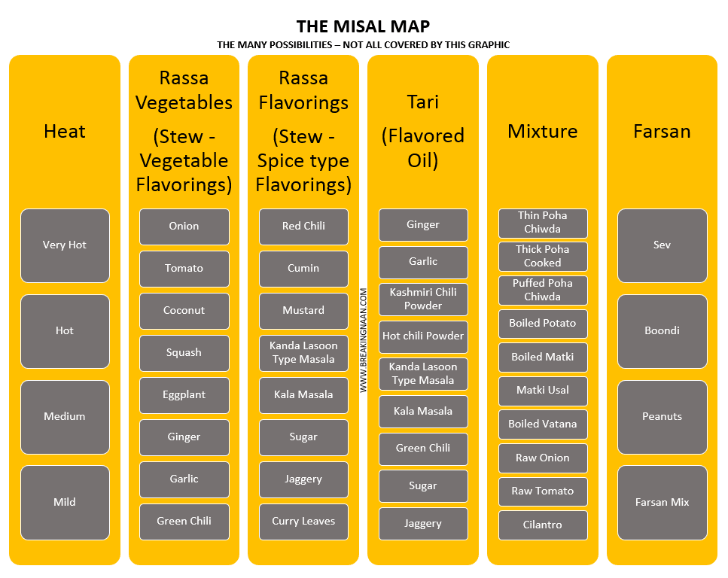The image size is (728, 578).
Task: Pick Jaggery in the Tari column
Action: (x=423, y=524)
